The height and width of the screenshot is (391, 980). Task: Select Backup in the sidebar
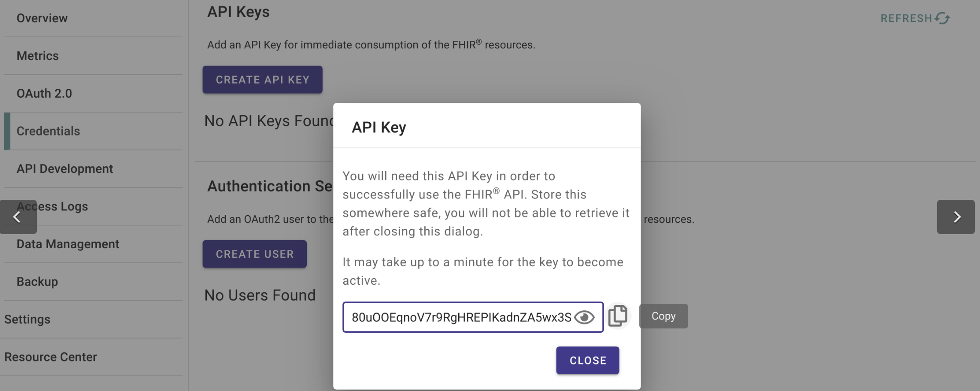pyautogui.click(x=37, y=282)
